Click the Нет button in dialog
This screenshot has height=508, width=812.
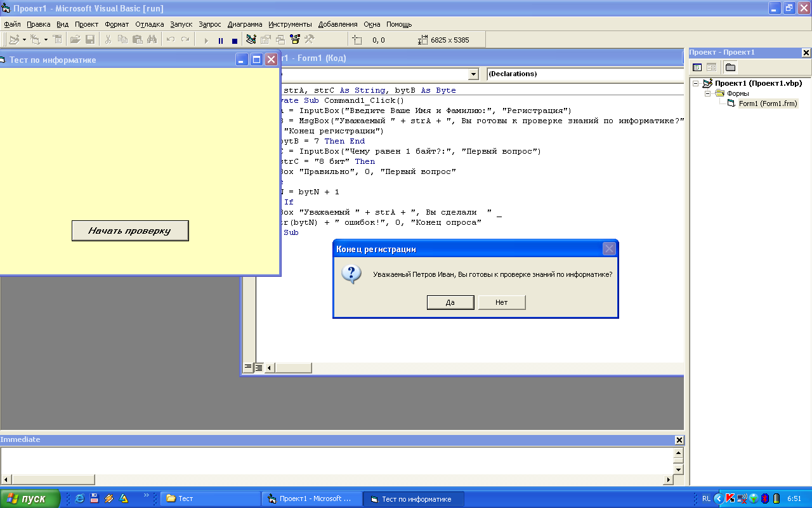coord(502,302)
